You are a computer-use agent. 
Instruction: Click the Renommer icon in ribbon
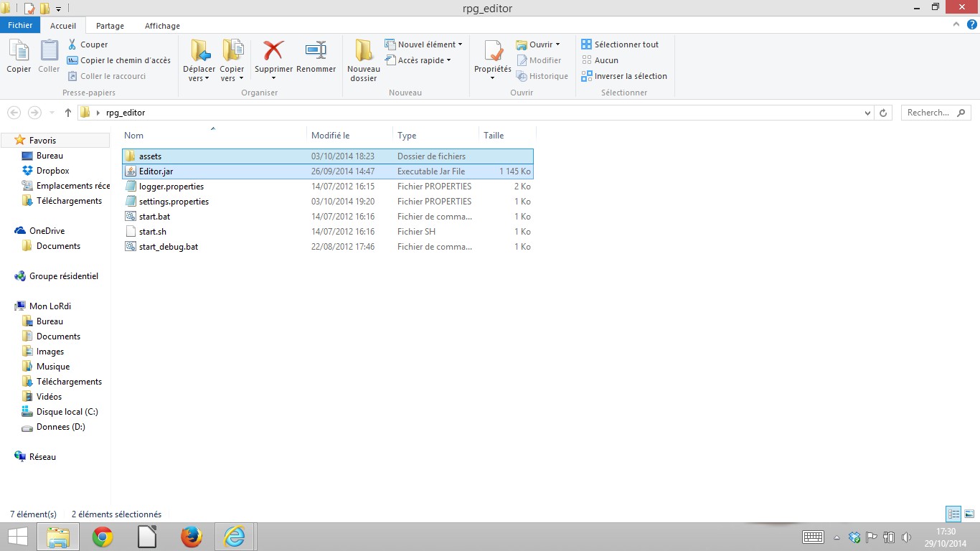[x=316, y=52]
